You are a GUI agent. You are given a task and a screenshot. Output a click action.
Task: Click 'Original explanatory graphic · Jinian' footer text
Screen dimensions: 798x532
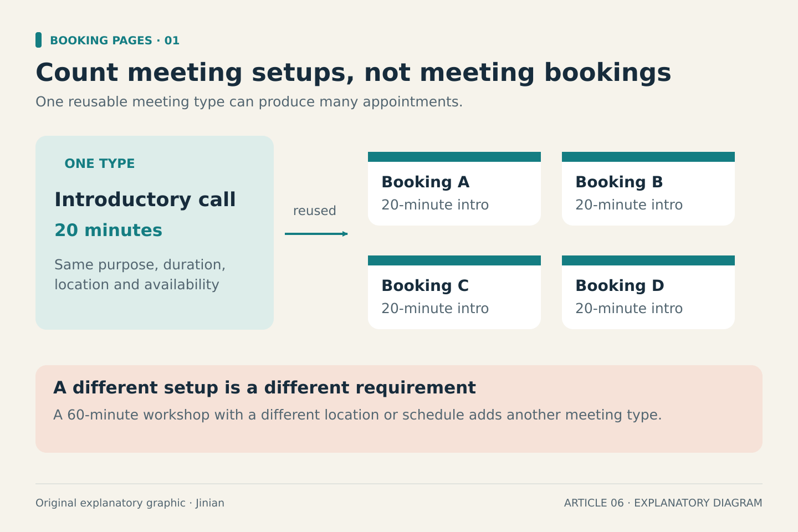[130, 503]
